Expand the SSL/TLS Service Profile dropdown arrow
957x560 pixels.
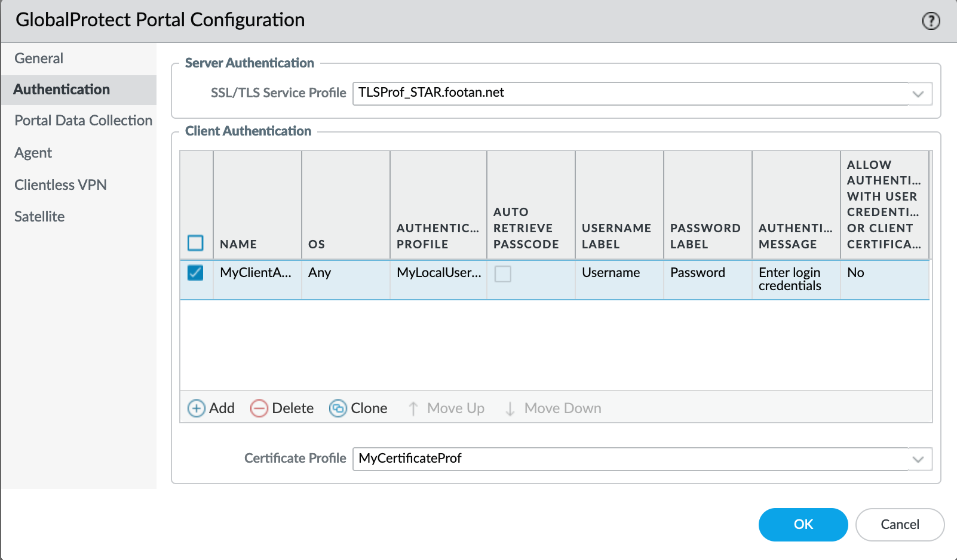point(918,94)
